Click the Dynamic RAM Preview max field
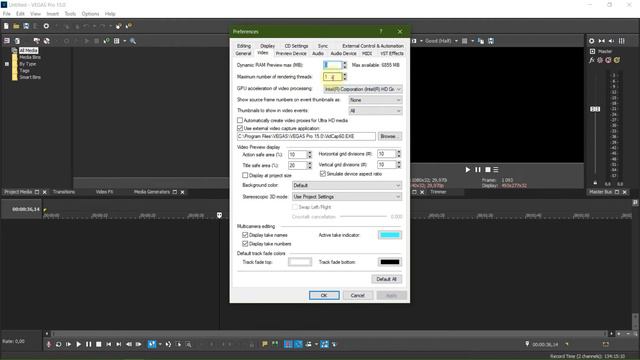This screenshot has width=640, height=360. point(332,65)
